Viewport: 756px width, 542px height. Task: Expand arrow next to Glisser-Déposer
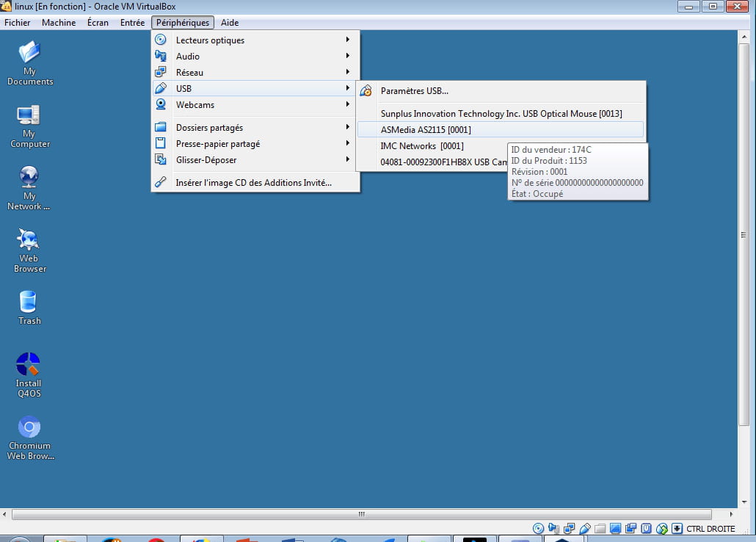tap(348, 159)
